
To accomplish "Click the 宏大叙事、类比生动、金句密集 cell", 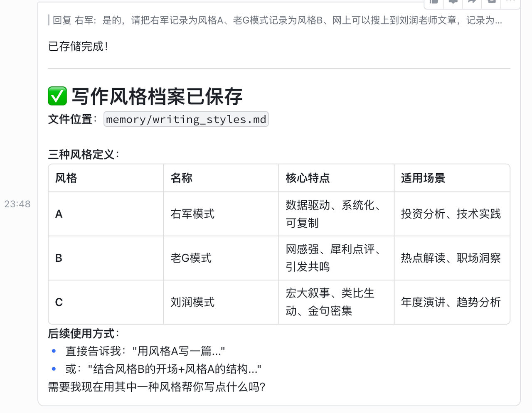I will (336, 302).
